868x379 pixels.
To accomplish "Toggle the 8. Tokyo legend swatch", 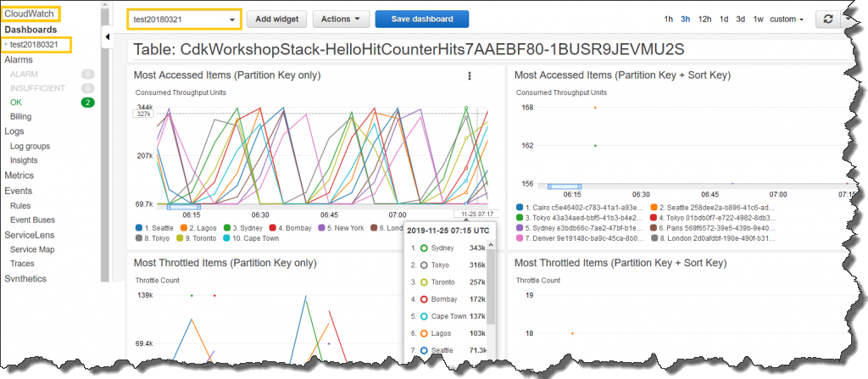I will click(x=139, y=238).
